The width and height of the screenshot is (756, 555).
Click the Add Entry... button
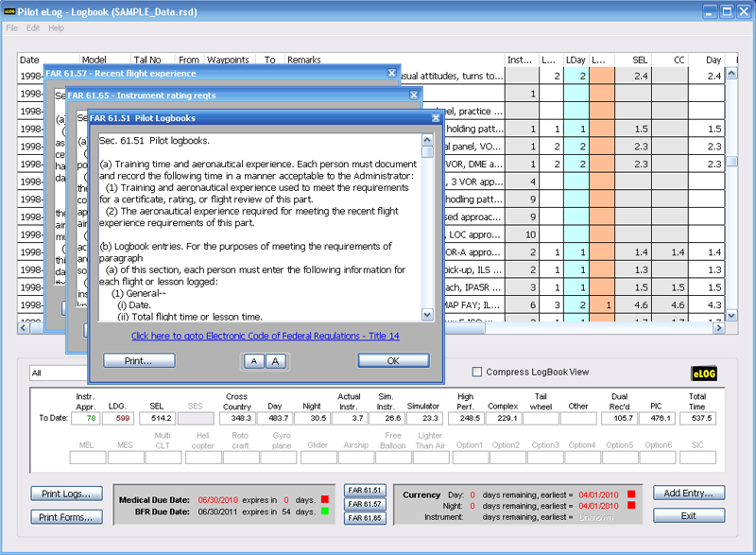(689, 493)
